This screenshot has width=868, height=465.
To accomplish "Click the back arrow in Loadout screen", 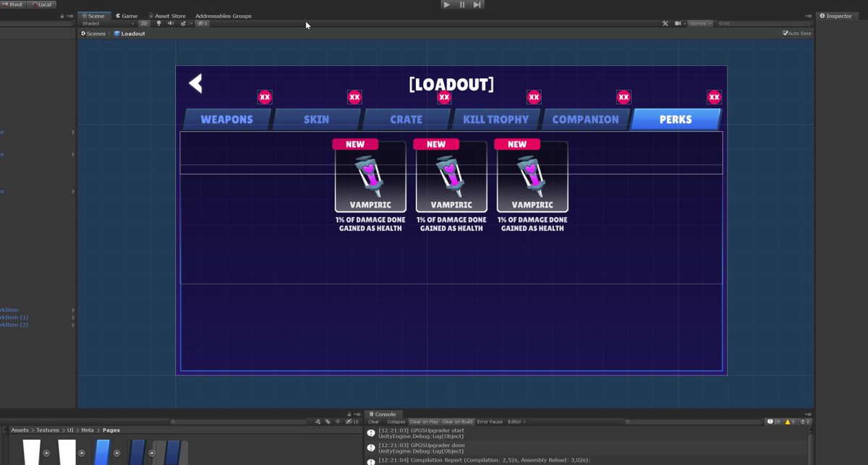I will 195,83.
